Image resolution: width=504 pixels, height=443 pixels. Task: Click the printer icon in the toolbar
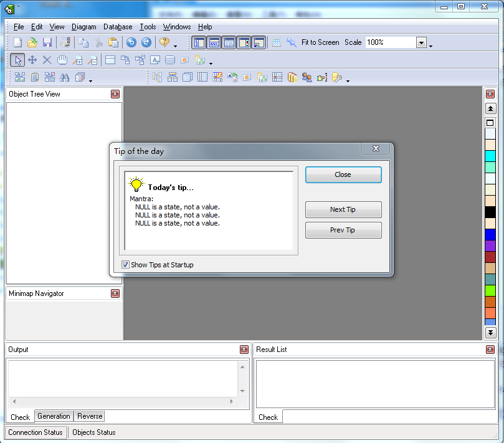(65, 42)
